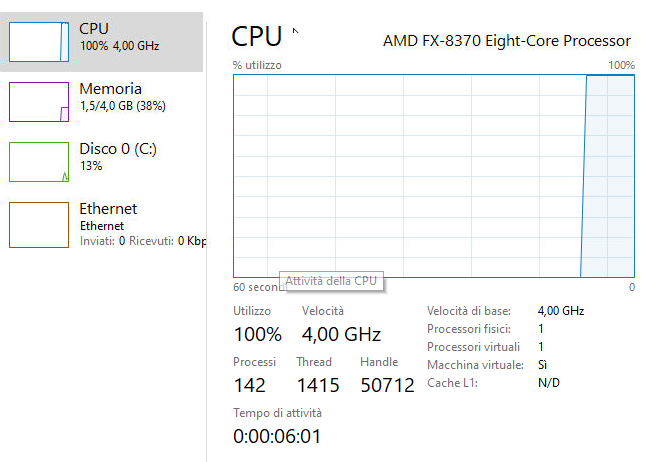647x462 pixels.
Task: Select the Memoria usage thumbnail graph
Action: point(39,102)
